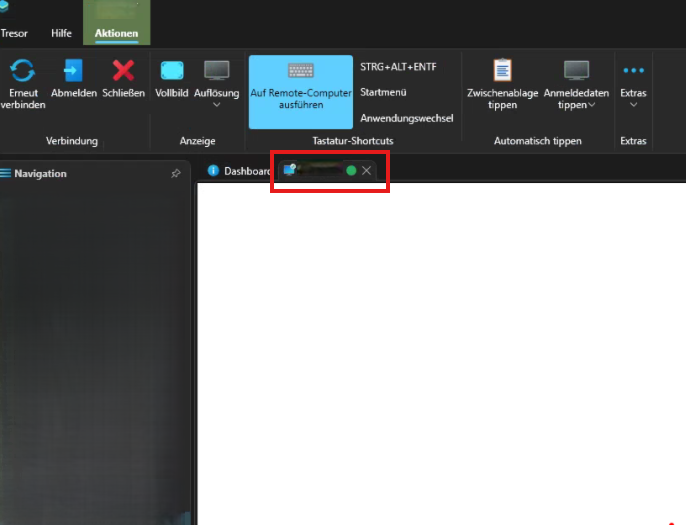Click the Abmelden sign-out icon
Viewport: 686px width, 525px height.
click(x=73, y=70)
